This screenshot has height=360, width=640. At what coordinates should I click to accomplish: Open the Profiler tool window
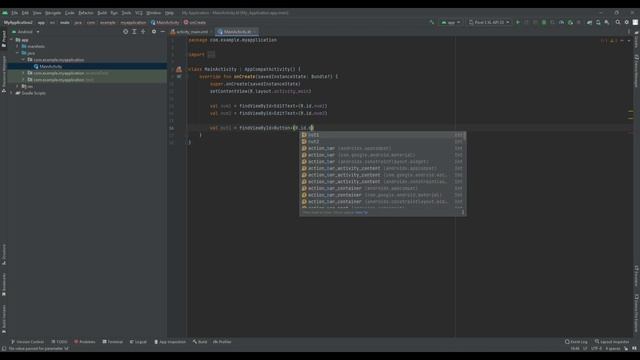[222, 342]
